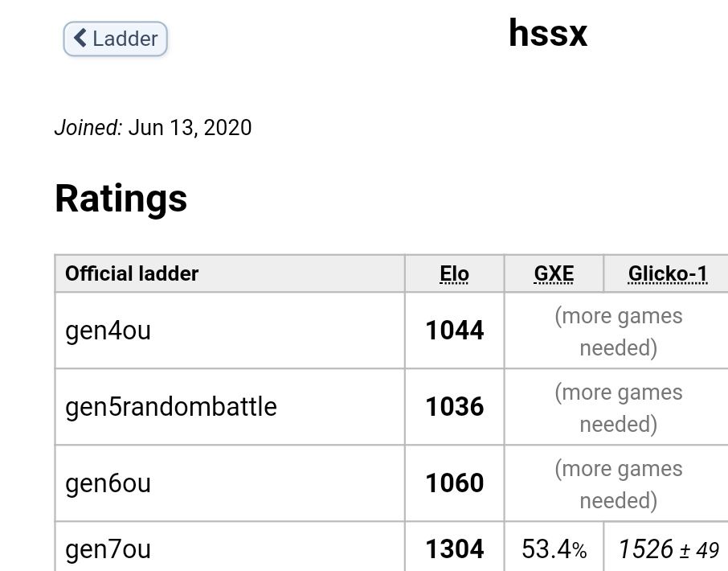This screenshot has width=728, height=571.
Task: Click the 1036 Elo value
Action: click(455, 407)
